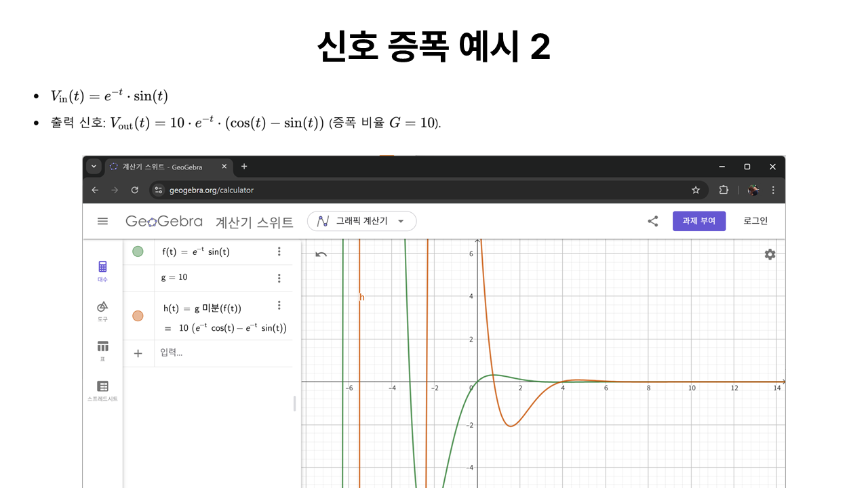Go forward in the browser
868x488 pixels.
[114, 190]
